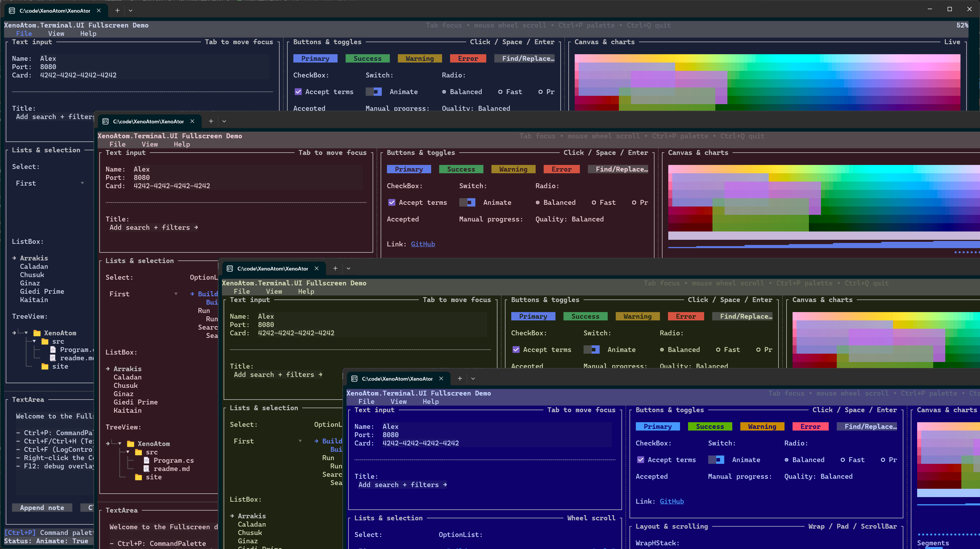Viewport: 980px width, 549px height.
Task: Open new tab plus icon in blue window
Action: [x=460, y=379]
